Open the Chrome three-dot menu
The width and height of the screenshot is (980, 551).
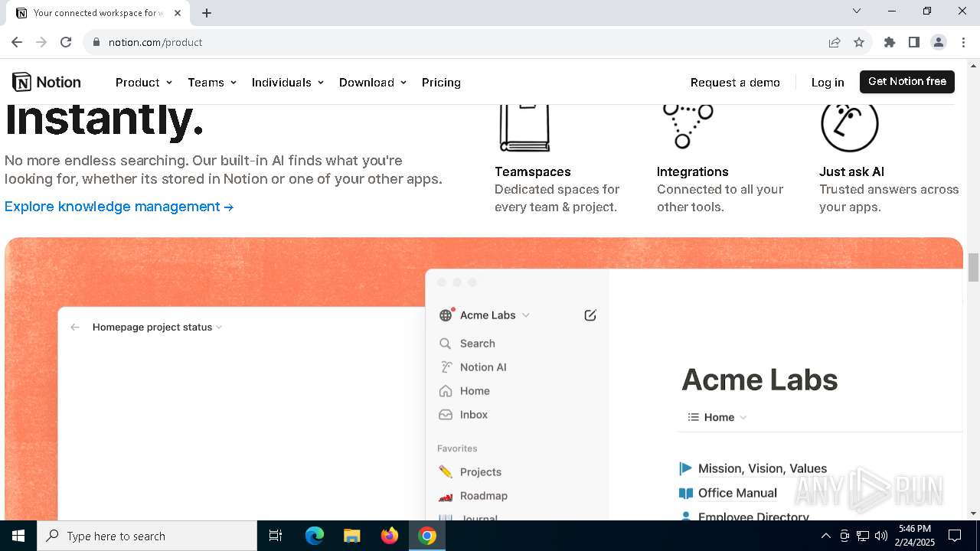pyautogui.click(x=962, y=42)
